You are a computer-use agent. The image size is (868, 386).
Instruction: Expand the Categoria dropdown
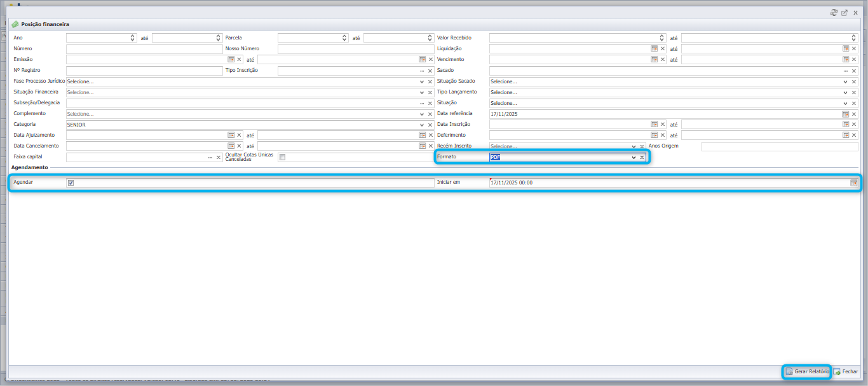422,125
